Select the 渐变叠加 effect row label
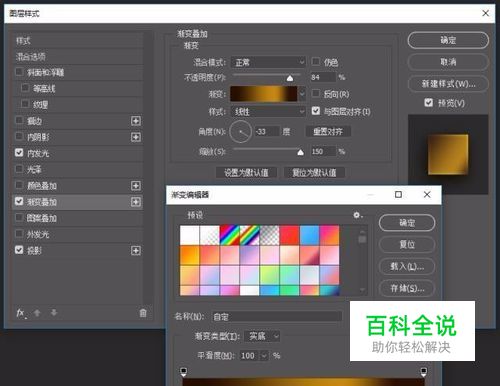500x386 pixels. 42,202
